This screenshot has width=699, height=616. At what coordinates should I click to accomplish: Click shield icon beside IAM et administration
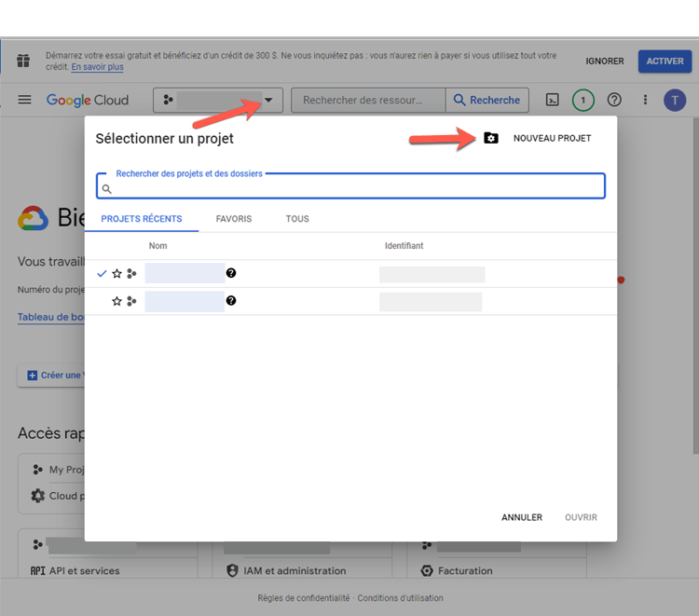click(232, 570)
